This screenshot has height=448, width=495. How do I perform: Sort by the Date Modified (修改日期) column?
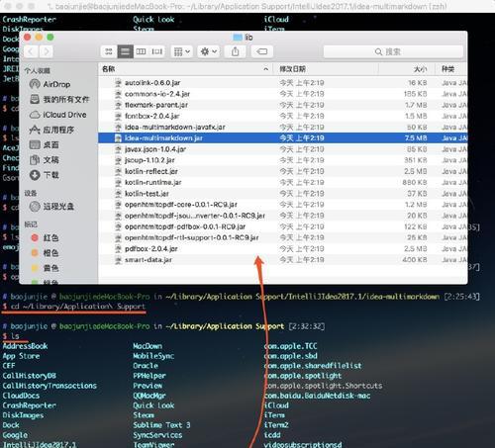click(326, 69)
